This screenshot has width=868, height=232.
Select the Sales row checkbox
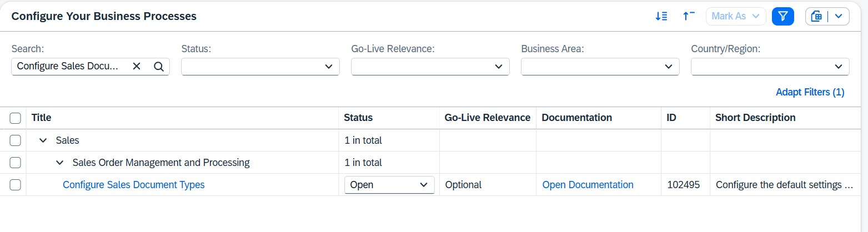pyautogui.click(x=16, y=140)
